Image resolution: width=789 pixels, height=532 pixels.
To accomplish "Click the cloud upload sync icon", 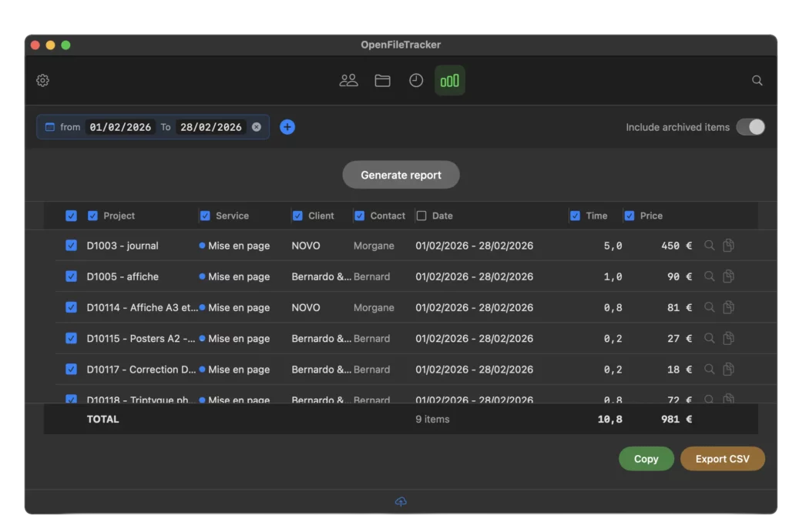I will [x=401, y=502].
